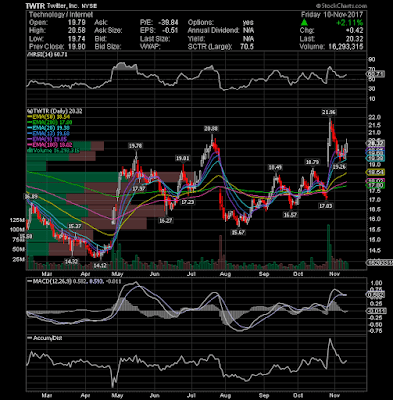The image size is (393, 400).
Task: Click the 21.96 peak price label
Action: pyautogui.click(x=329, y=112)
